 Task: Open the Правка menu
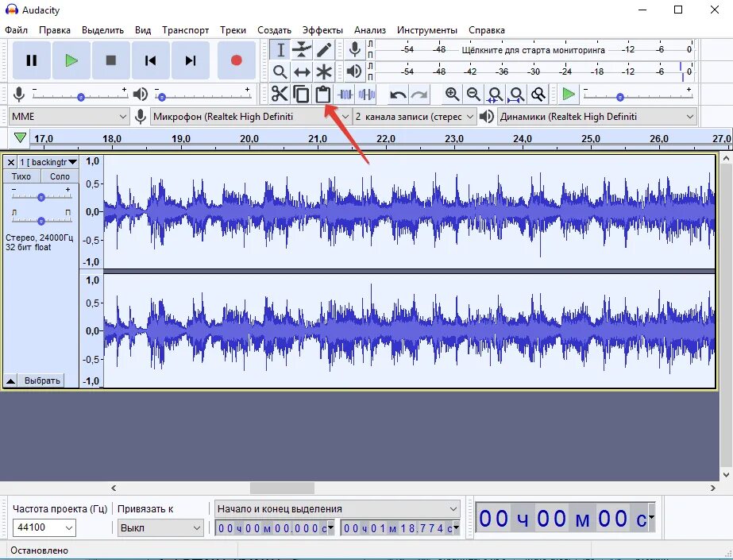(x=55, y=30)
